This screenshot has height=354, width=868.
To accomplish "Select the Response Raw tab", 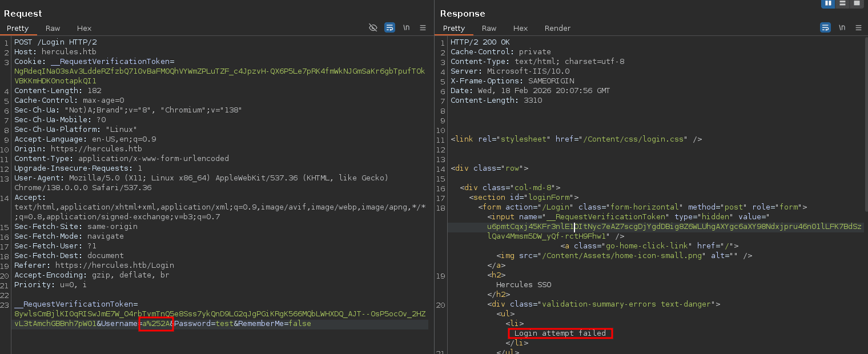I will pos(489,28).
